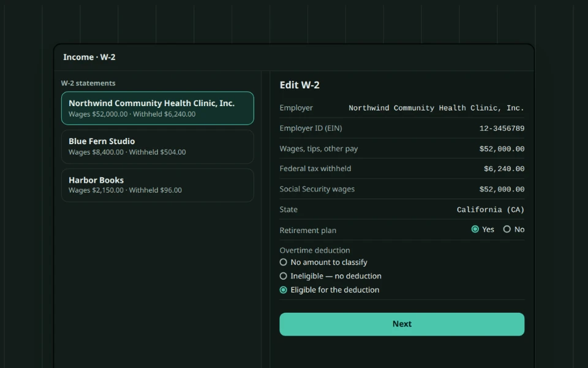Set Retirement plan to No
The height and width of the screenshot is (368, 588).
(x=514, y=229)
